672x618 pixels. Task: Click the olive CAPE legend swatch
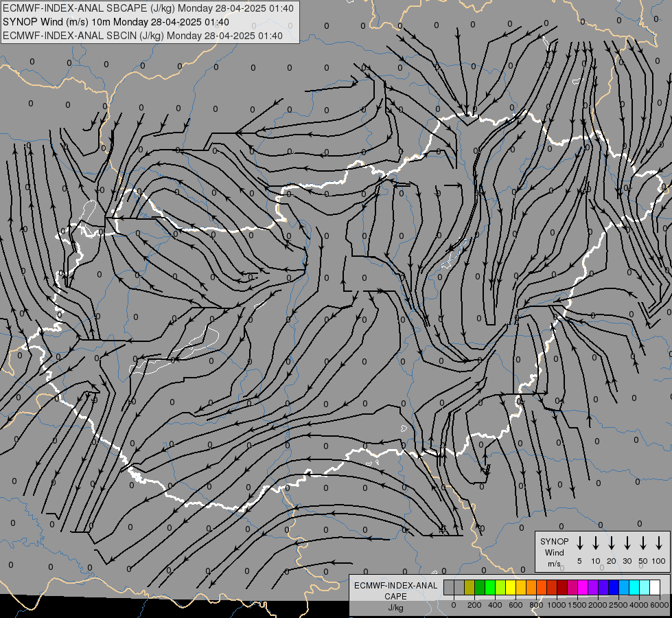(470, 587)
